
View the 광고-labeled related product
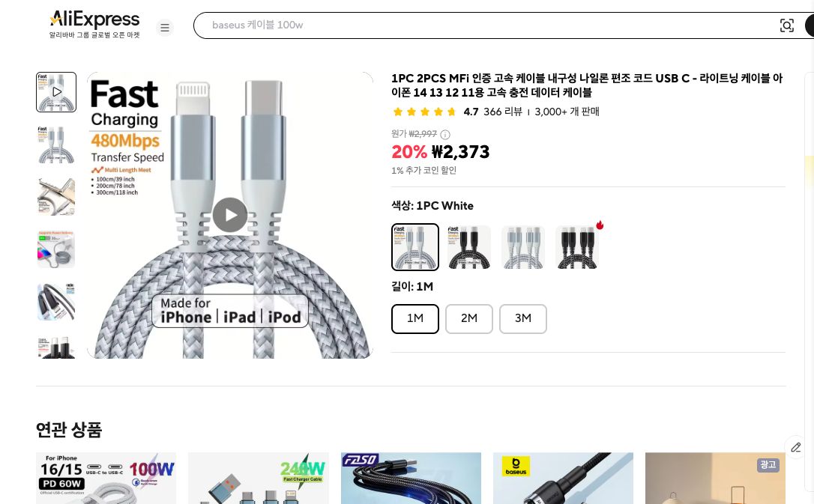715,478
